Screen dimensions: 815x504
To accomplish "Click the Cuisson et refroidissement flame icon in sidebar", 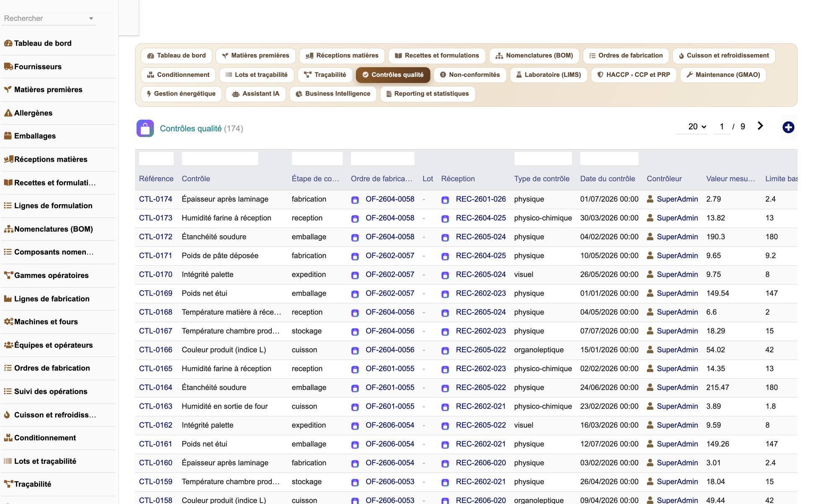I will (7, 415).
